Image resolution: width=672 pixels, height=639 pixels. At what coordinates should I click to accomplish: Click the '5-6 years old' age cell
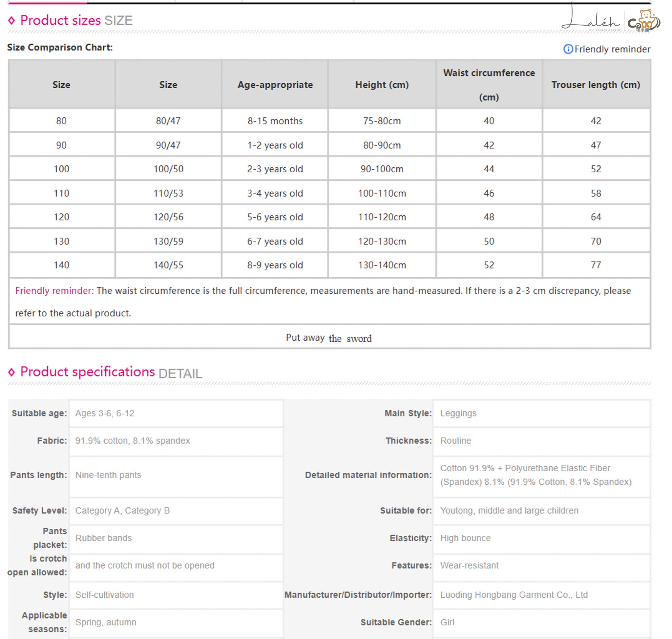tap(275, 217)
